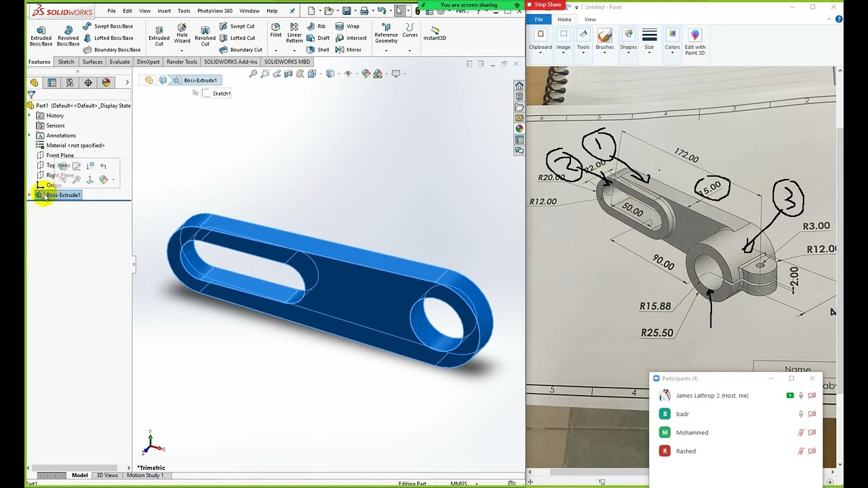868x488 pixels.
Task: Expand the Annotations tree node
Action: 30,135
